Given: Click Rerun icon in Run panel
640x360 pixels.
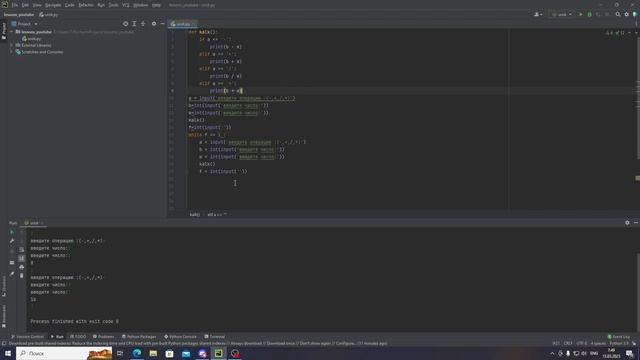Looking at the screenshot, I should (12, 232).
